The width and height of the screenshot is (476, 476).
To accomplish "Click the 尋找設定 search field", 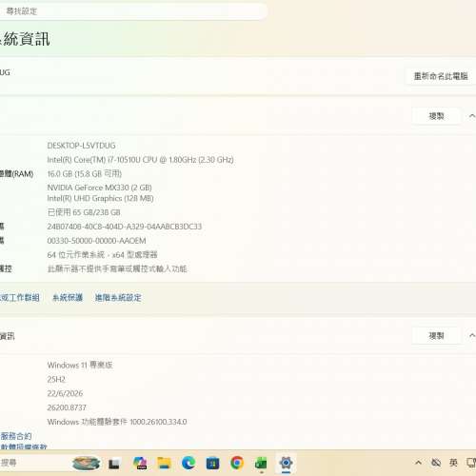I will [133, 11].
